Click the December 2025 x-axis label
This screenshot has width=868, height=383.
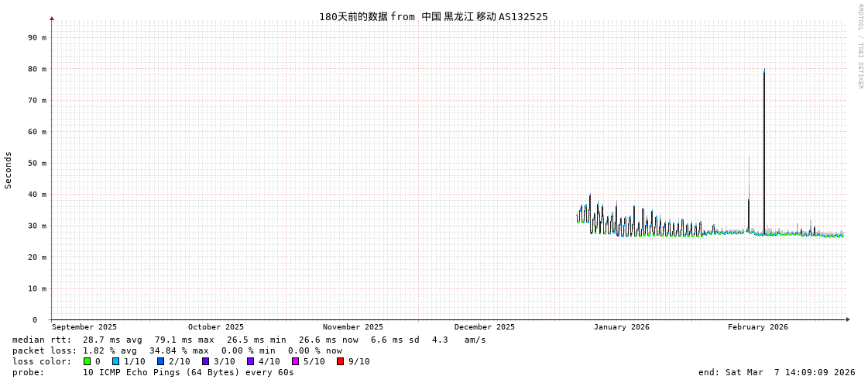(484, 327)
